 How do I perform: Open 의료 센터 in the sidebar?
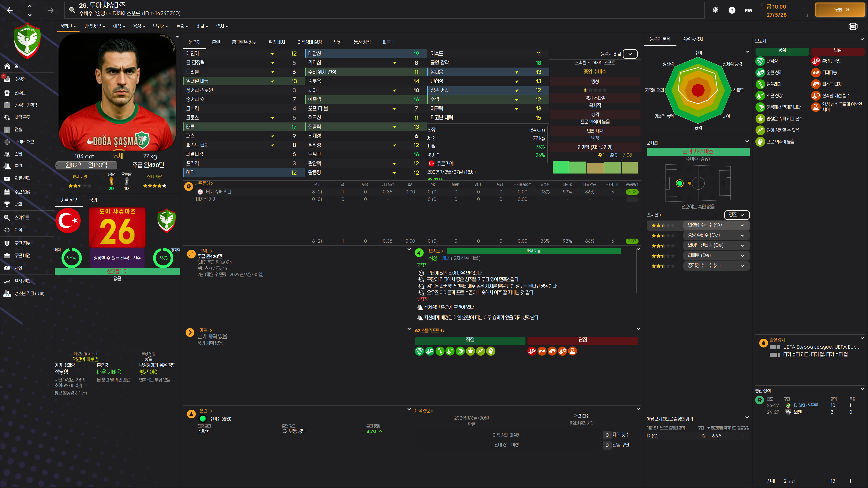[x=22, y=178]
